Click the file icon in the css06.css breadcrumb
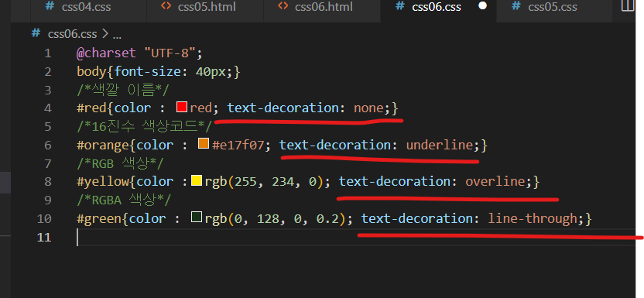Image resolution: width=644 pixels, height=298 pixels. [36, 33]
